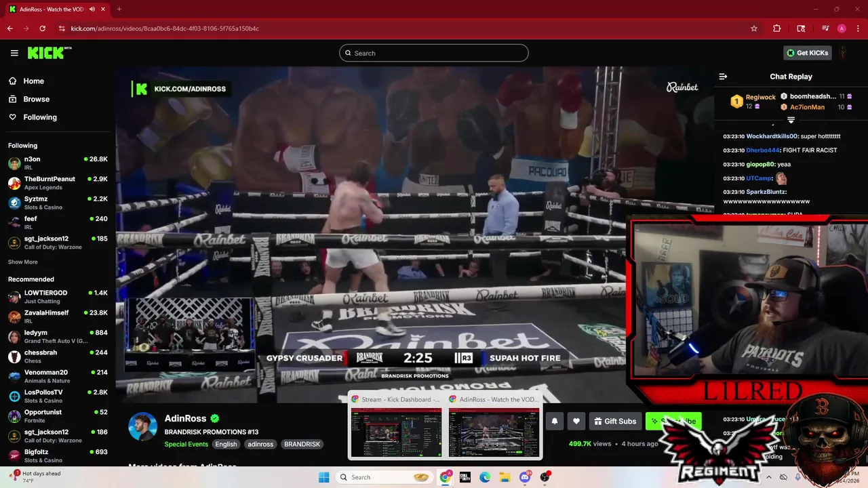
Task: Toggle channel notifications bell
Action: point(554,421)
